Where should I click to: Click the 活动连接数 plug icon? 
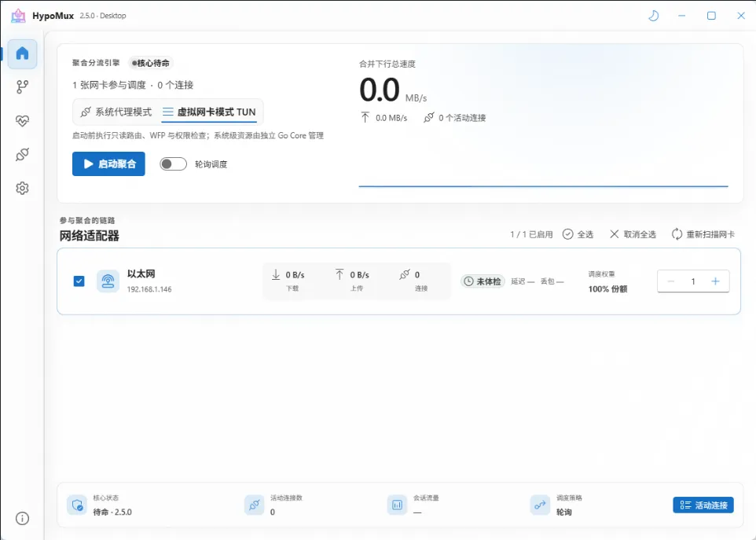tap(254, 505)
